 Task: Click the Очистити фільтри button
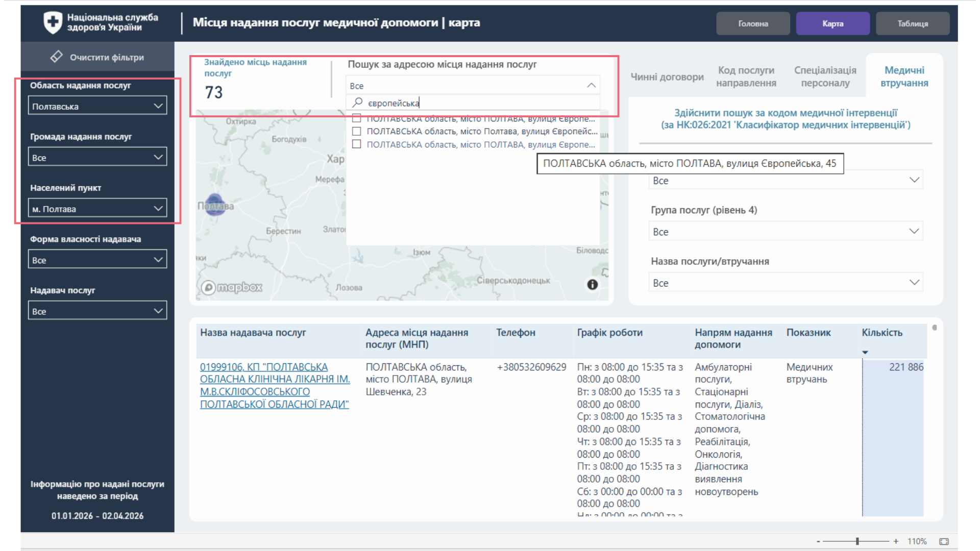click(x=97, y=57)
